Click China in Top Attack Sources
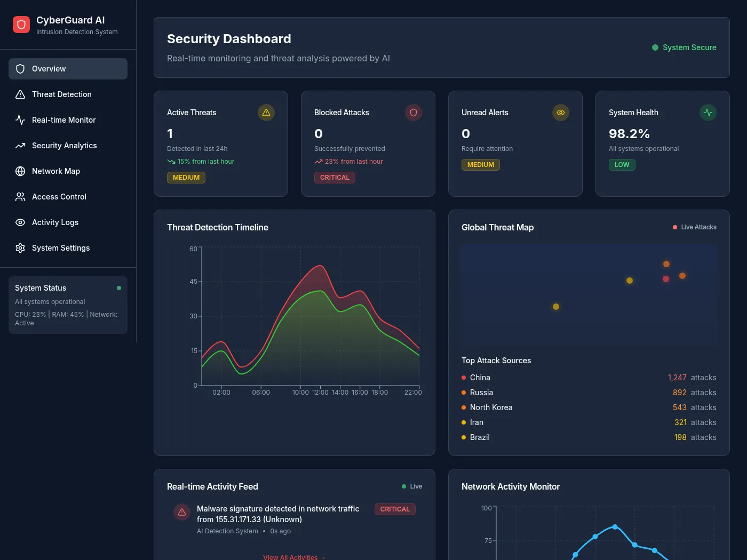Image resolution: width=747 pixels, height=560 pixels. (589, 378)
